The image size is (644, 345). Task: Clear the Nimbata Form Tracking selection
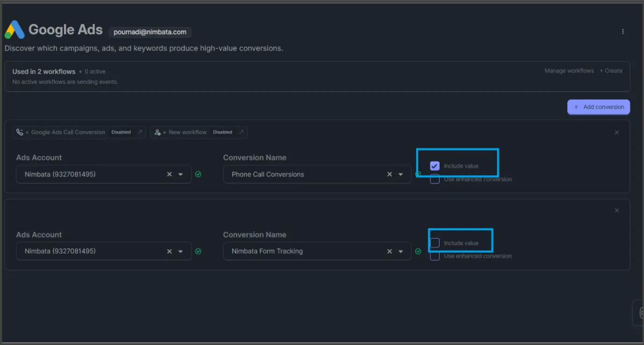389,251
